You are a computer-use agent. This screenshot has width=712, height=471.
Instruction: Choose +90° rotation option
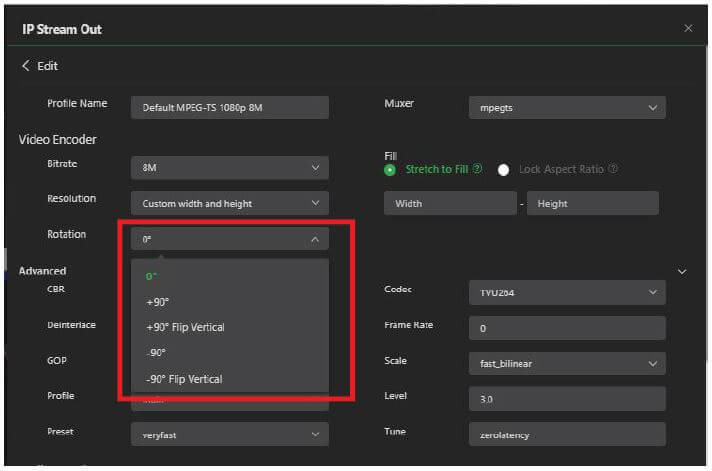[230, 302]
